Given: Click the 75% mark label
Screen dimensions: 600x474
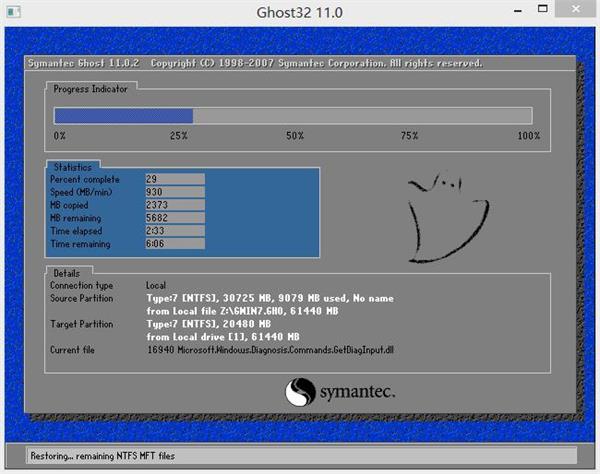Looking at the screenshot, I should tap(409, 136).
